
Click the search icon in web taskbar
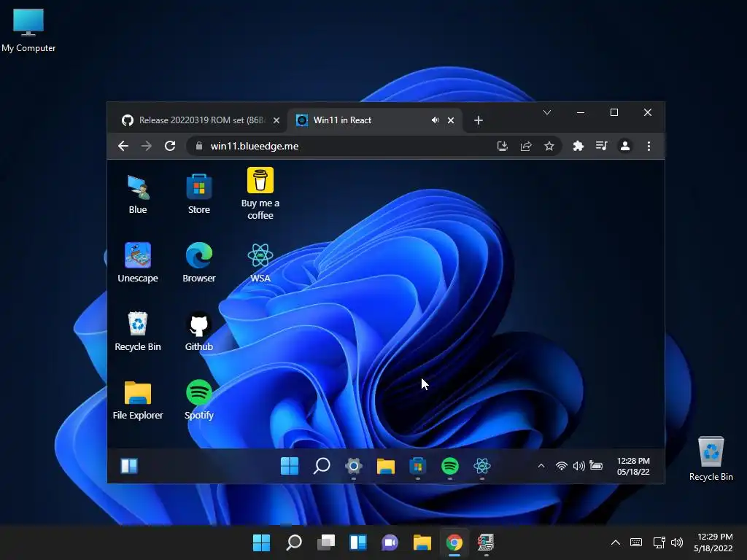pyautogui.click(x=322, y=466)
